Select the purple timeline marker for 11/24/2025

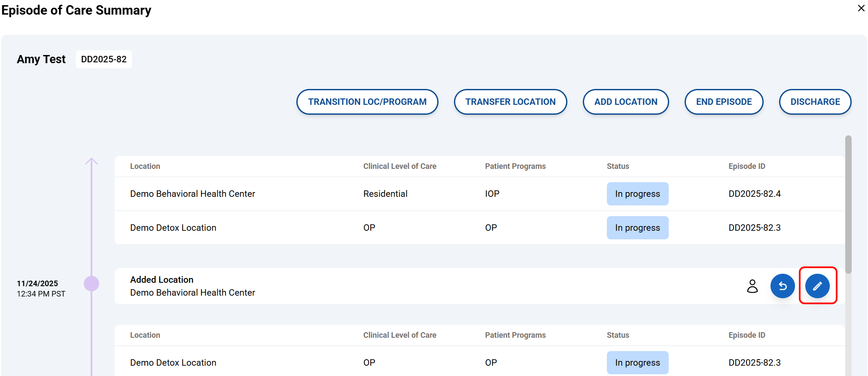(x=91, y=284)
